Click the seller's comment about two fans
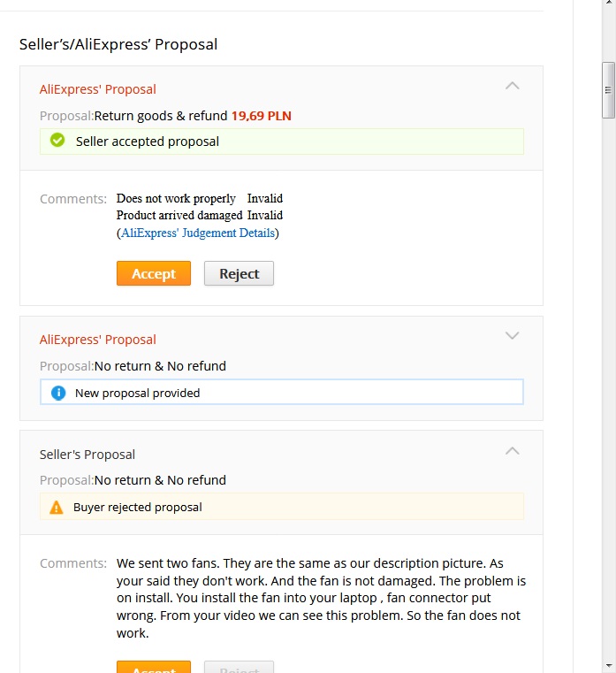Image resolution: width=616 pixels, height=673 pixels. coord(322,598)
